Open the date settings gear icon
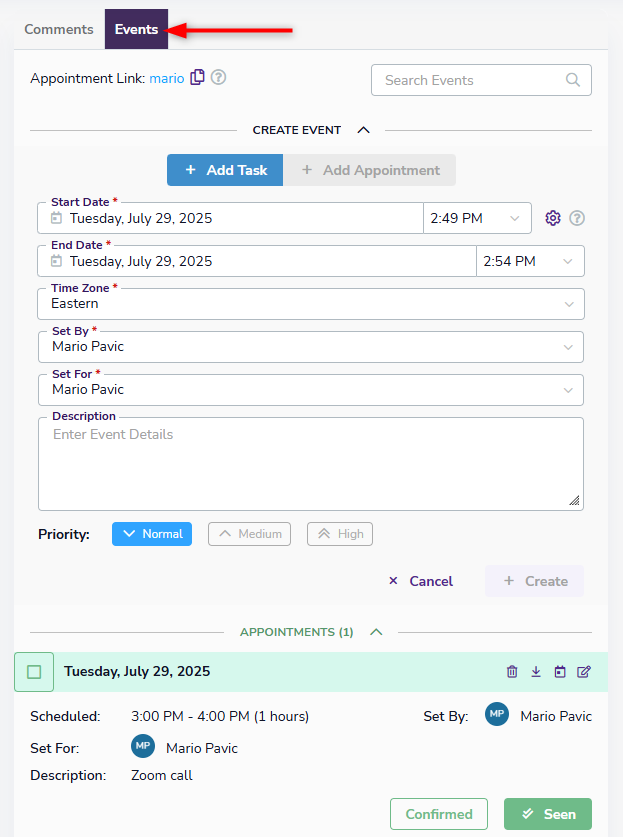 (x=553, y=218)
